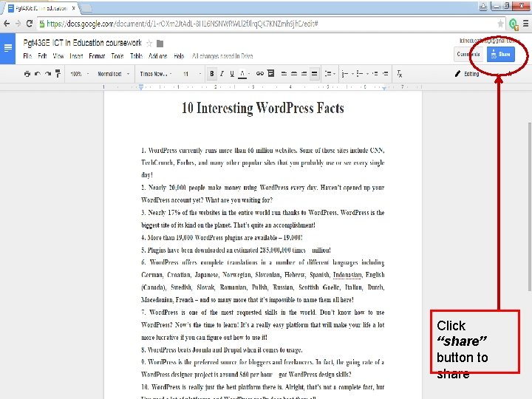This screenshot has height=399, width=532.
Task: Open the Edit menu
Action: (42, 56)
